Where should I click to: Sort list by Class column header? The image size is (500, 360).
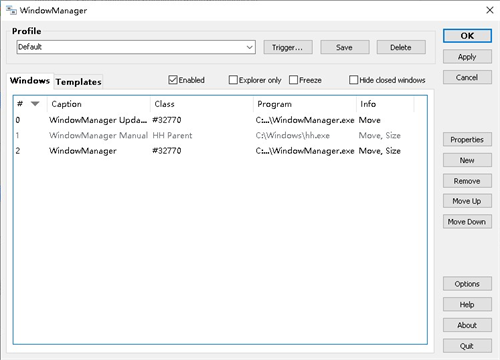coord(202,104)
